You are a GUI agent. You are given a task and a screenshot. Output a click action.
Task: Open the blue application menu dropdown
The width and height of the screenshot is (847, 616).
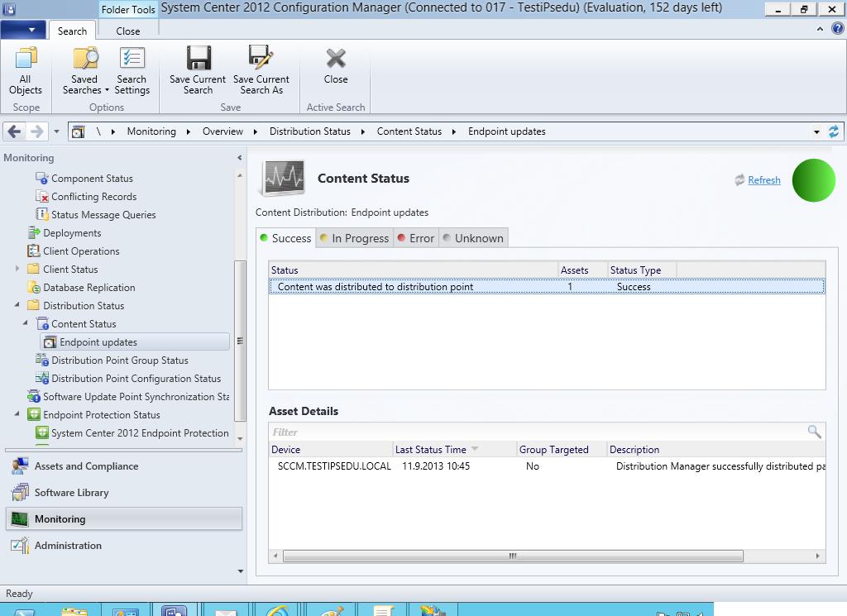point(23,30)
